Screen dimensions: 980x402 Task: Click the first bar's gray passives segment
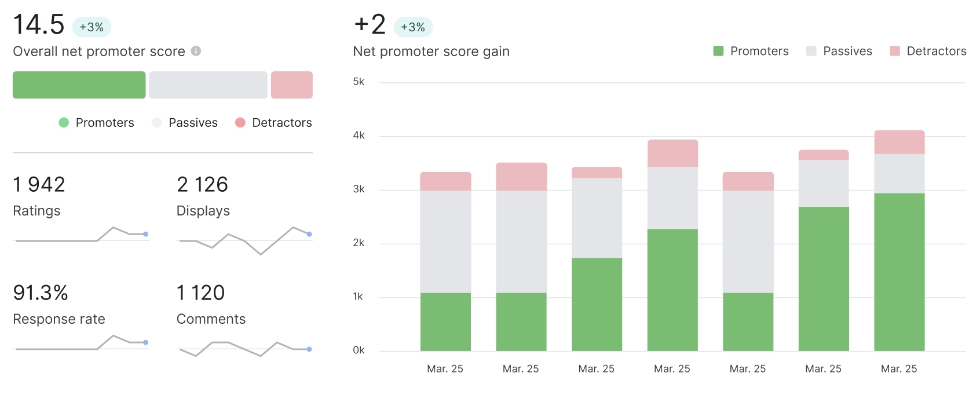click(x=445, y=242)
